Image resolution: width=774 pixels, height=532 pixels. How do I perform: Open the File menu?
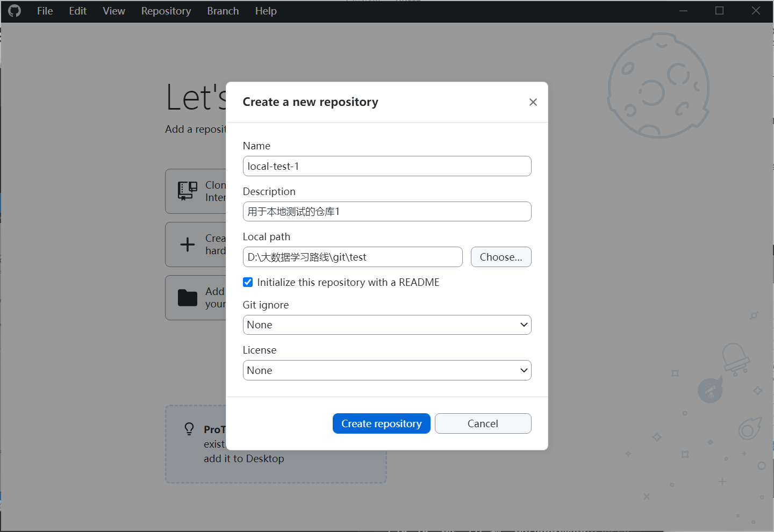45,11
